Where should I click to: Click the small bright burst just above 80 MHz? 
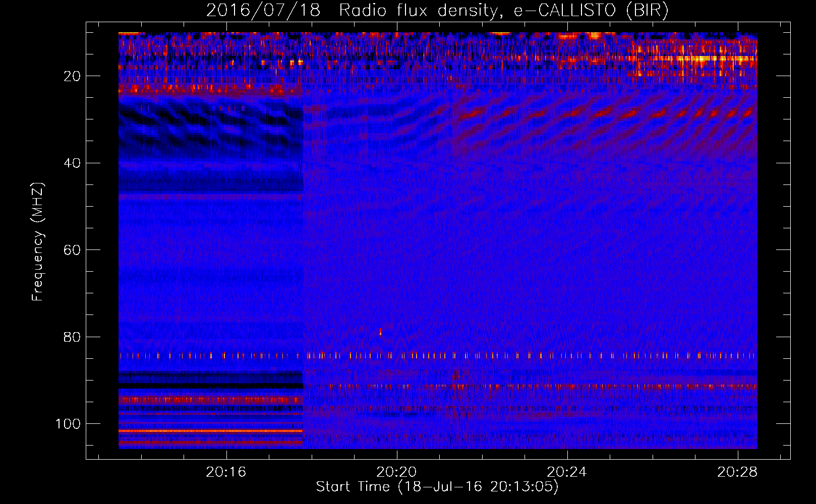tap(380, 332)
